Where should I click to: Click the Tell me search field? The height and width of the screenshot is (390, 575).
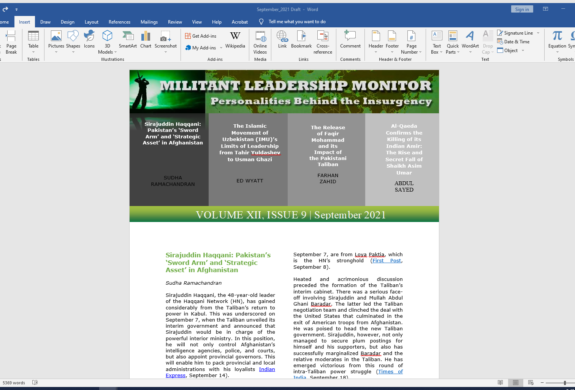297,22
